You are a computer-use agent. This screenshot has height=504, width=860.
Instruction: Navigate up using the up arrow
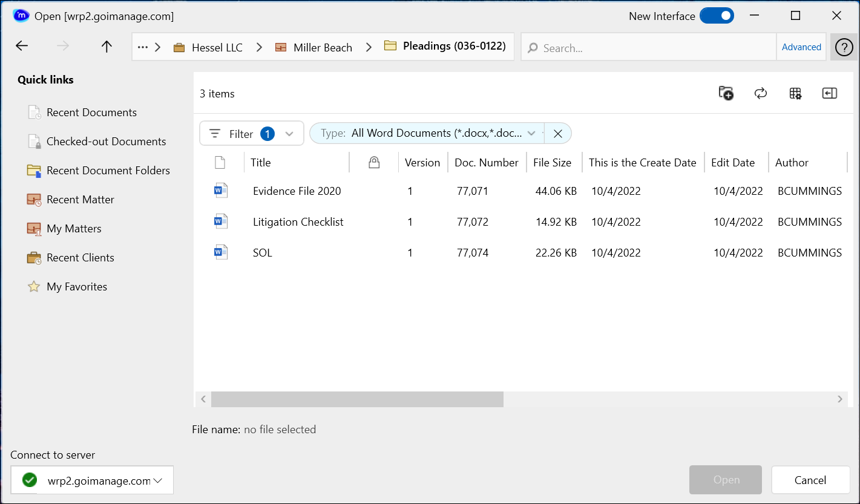(106, 46)
